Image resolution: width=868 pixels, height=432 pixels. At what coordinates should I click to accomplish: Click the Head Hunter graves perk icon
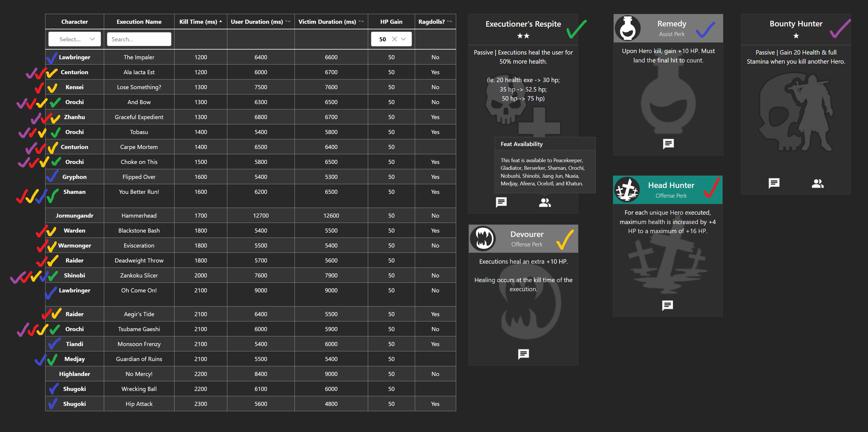[x=627, y=190]
